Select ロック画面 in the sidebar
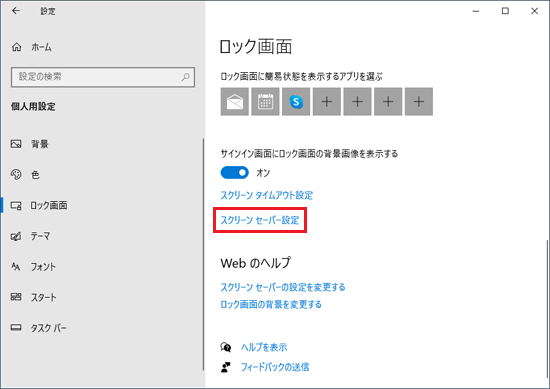550x389 pixels. point(49,205)
